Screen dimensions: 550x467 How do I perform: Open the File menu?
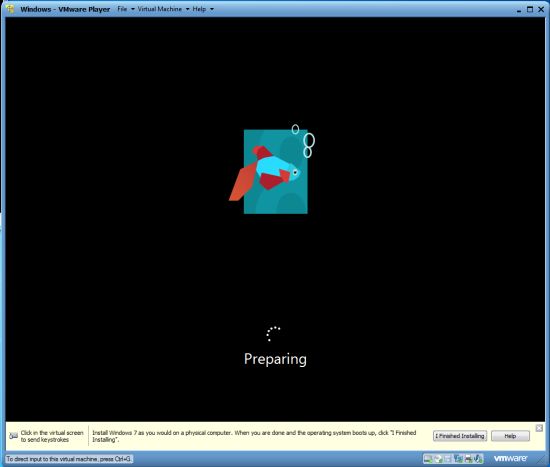pos(126,9)
